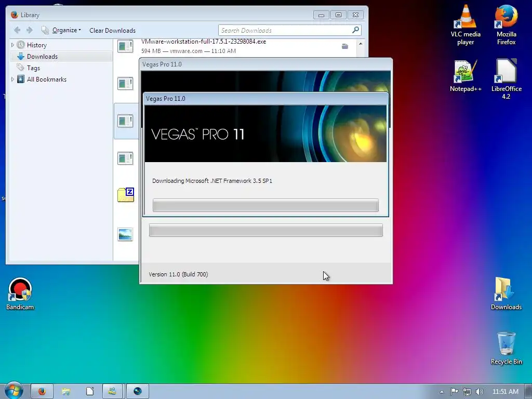Select the zip archive download icon
This screenshot has width=532, height=399.
click(126, 195)
